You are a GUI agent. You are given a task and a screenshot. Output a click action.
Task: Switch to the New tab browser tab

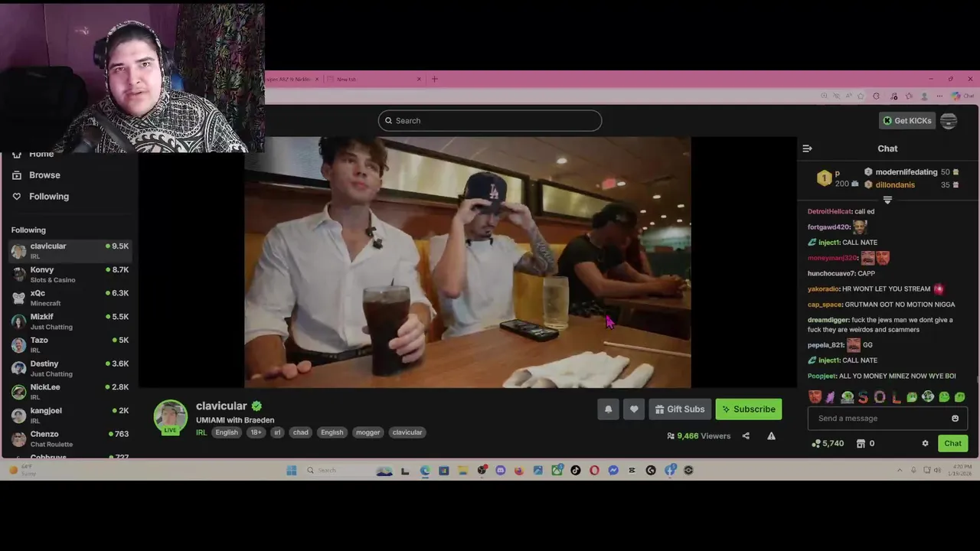pyautogui.click(x=375, y=79)
